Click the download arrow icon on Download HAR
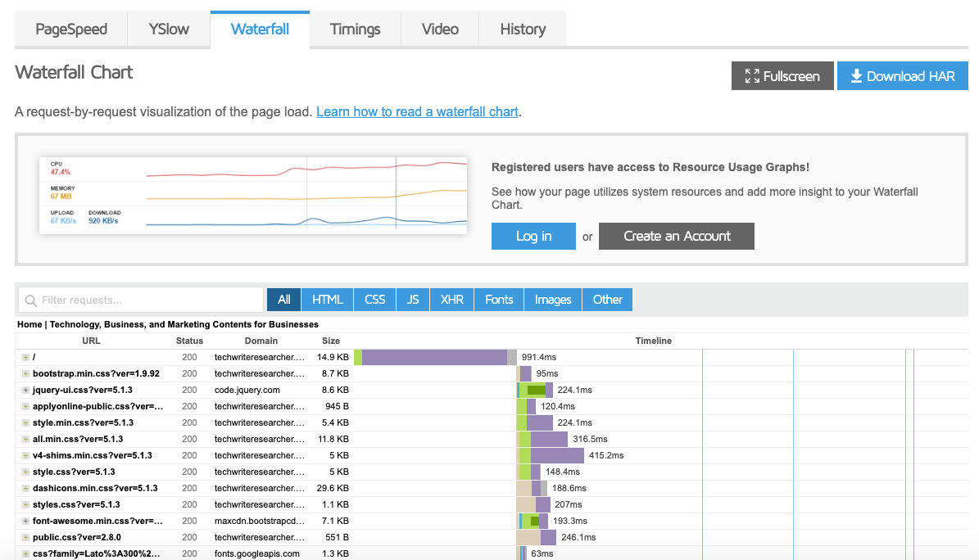979x560 pixels. [x=856, y=75]
